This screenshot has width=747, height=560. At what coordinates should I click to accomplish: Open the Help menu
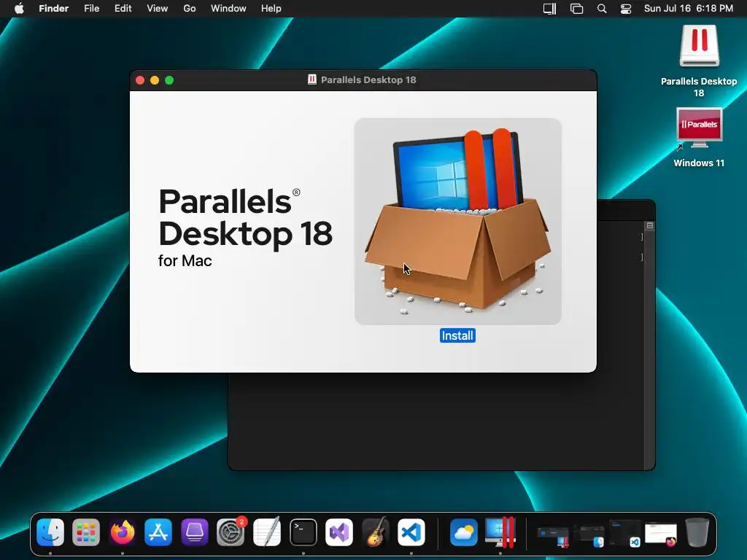coord(271,9)
